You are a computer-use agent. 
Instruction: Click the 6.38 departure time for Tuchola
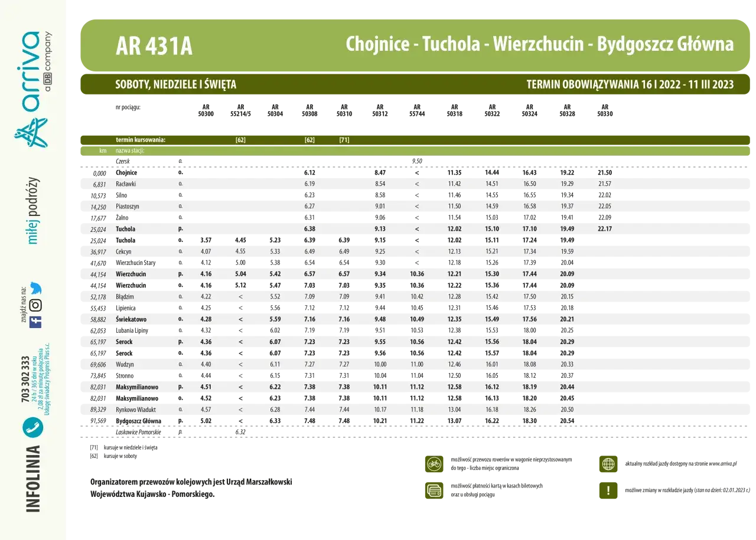(309, 229)
